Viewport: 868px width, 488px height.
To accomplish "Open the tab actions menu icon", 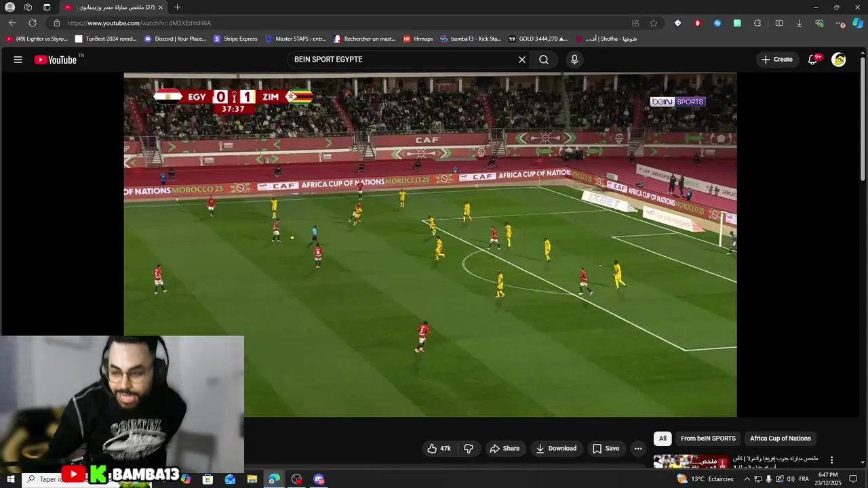I will [x=47, y=7].
